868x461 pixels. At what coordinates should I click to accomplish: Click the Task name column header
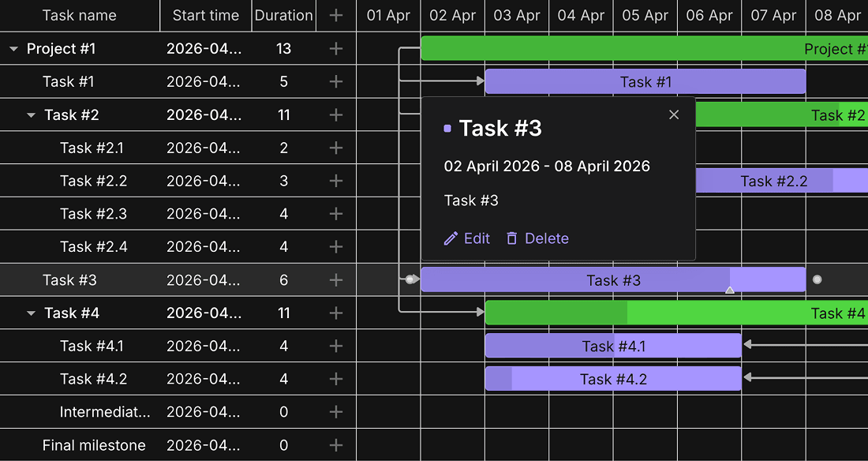click(x=80, y=16)
